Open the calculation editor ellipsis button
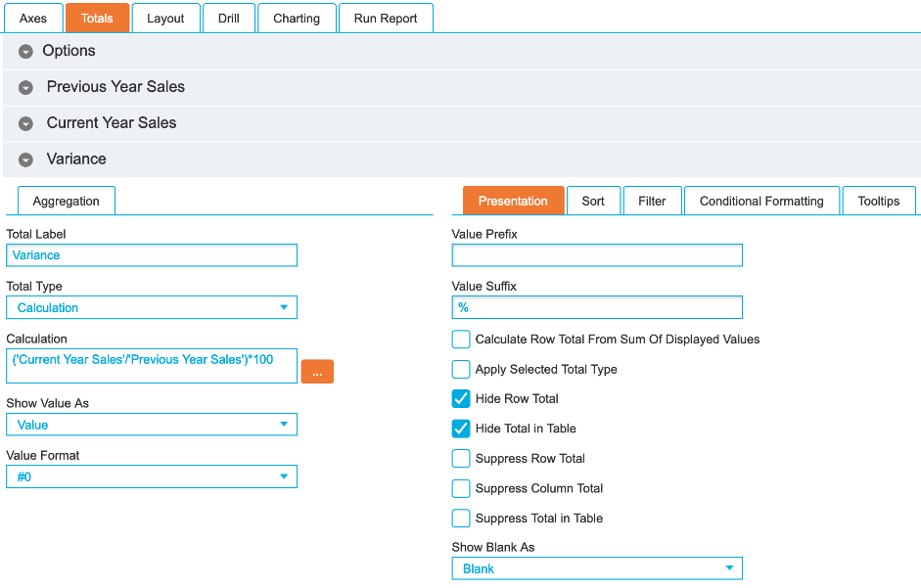The image size is (921, 588). click(317, 372)
